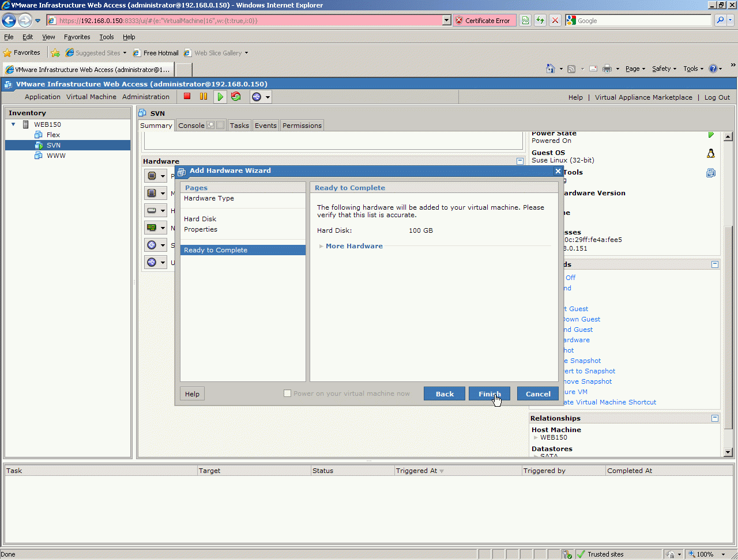Click the Print icon in the command bar
Screen dimensions: 738x560
point(607,69)
